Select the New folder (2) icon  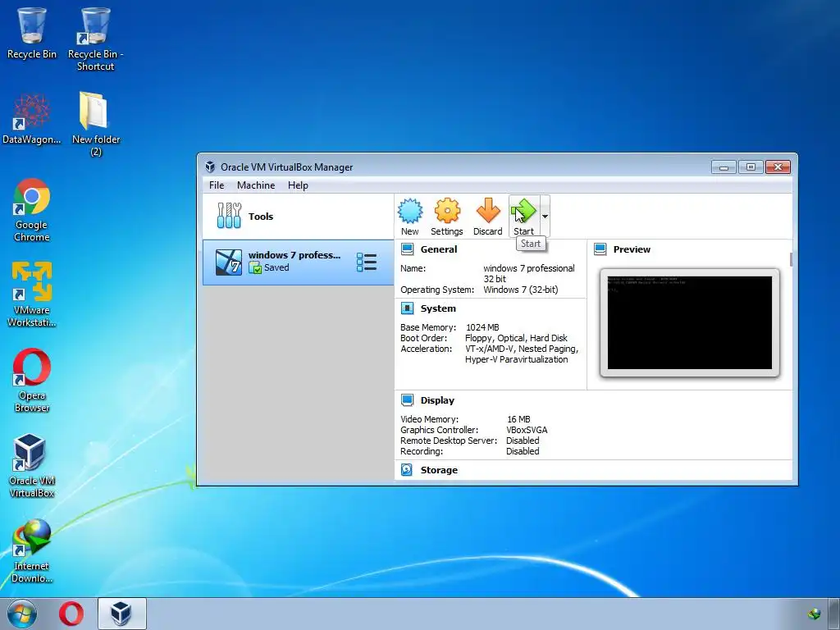pyautogui.click(x=95, y=125)
